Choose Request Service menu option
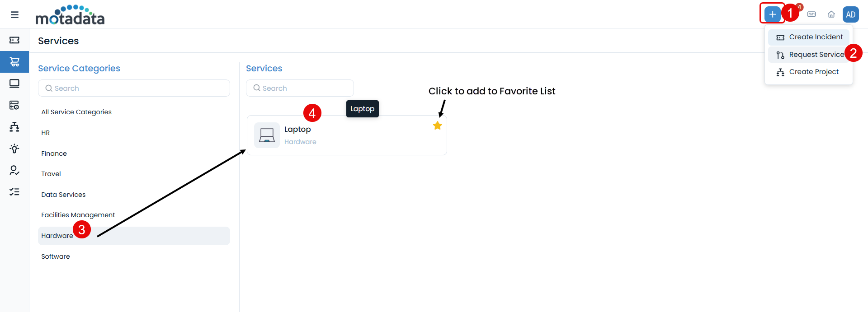 pyautogui.click(x=809, y=55)
